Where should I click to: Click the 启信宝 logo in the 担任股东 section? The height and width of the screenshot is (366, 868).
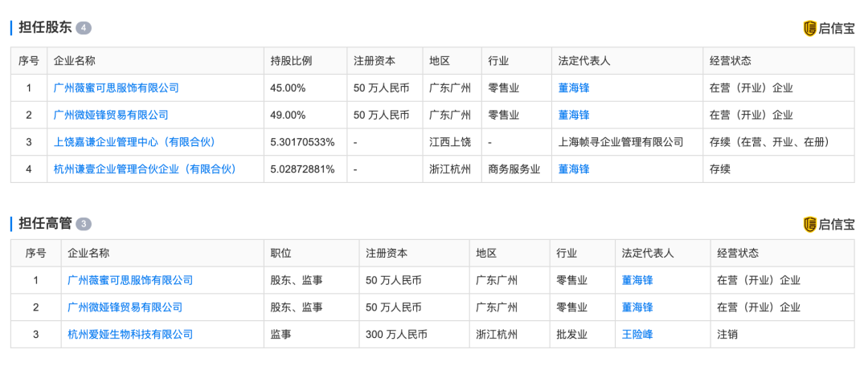[x=829, y=28]
